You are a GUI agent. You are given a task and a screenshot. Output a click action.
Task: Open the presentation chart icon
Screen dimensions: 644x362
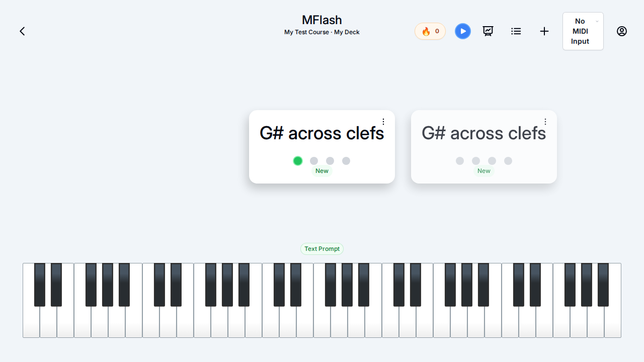pyautogui.click(x=488, y=31)
